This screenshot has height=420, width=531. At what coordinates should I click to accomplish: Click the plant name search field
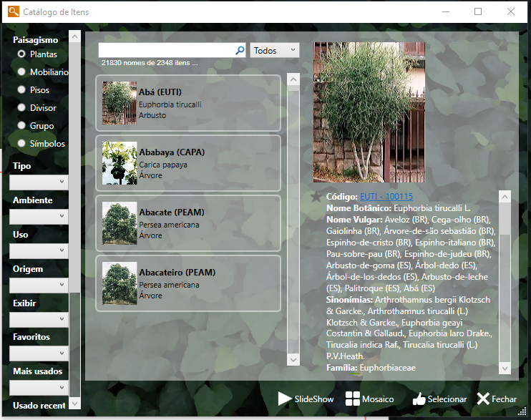166,51
